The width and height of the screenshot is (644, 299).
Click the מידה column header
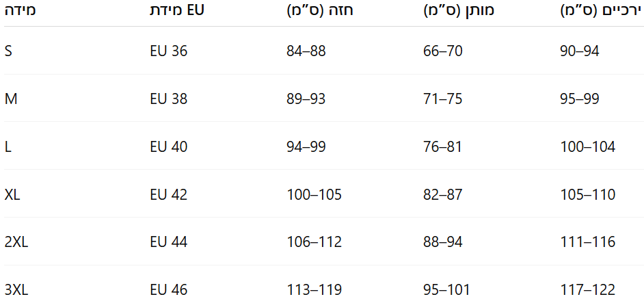pyautogui.click(x=20, y=11)
